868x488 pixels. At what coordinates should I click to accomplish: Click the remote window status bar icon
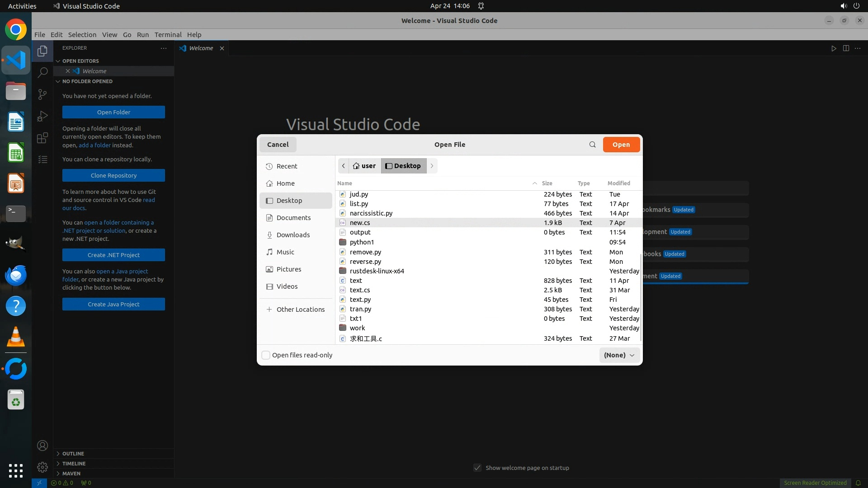39,483
